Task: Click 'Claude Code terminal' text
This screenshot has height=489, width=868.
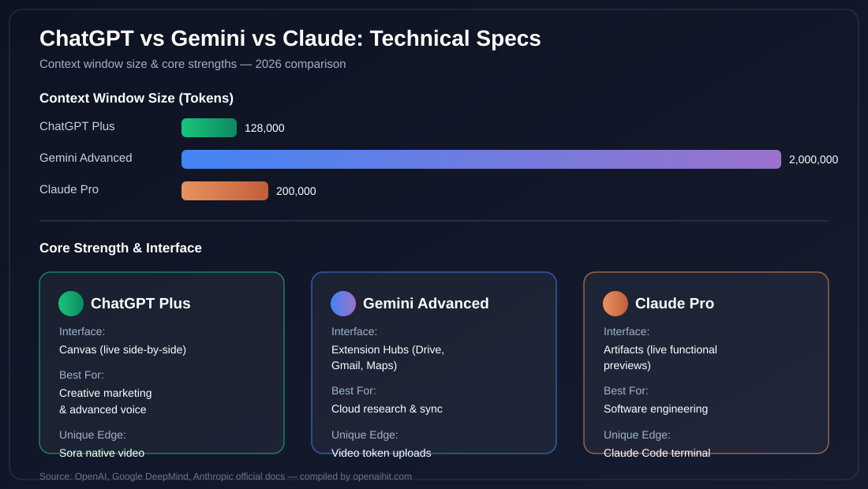Action: point(657,454)
